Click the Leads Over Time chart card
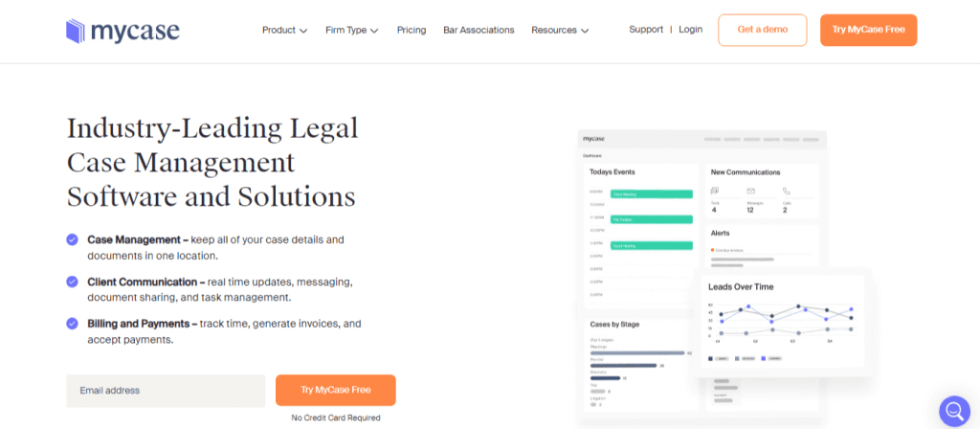Image resolution: width=980 pixels, height=429 pixels. (x=783, y=322)
